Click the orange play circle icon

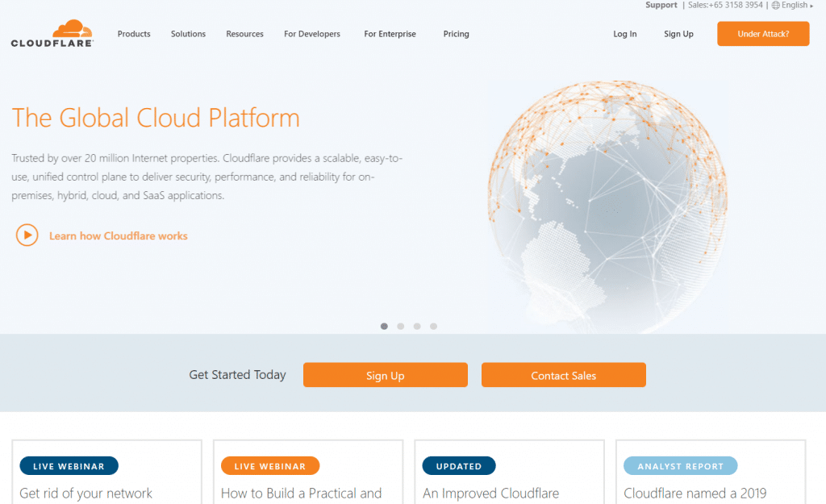click(27, 235)
